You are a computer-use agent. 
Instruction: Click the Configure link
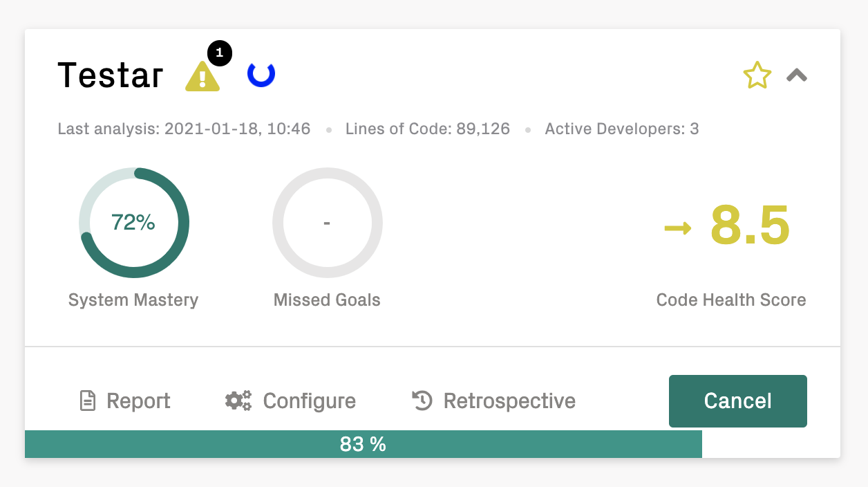(x=310, y=401)
